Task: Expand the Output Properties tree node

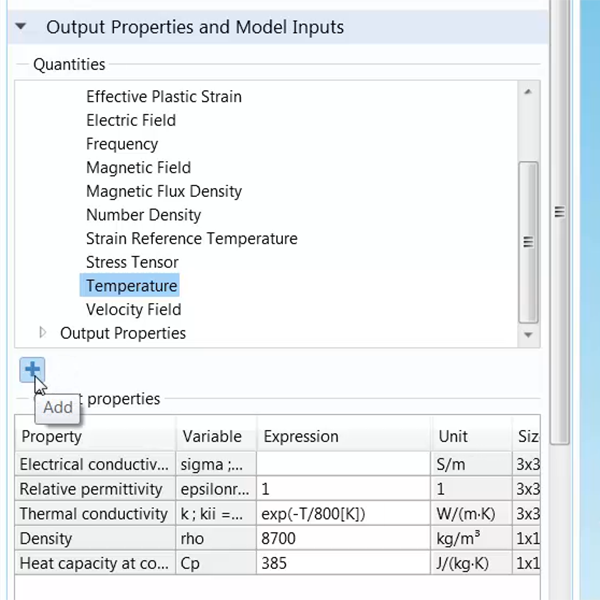Action: 42,333
